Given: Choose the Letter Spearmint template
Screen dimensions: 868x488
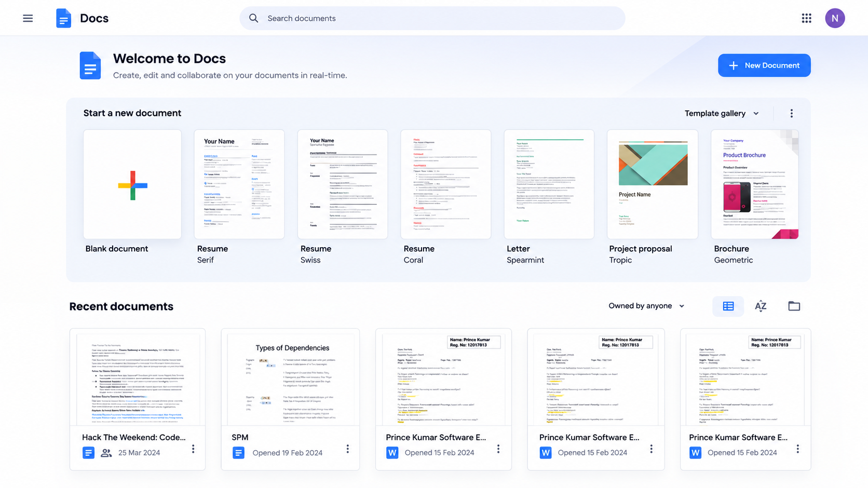Looking at the screenshot, I should 549,184.
